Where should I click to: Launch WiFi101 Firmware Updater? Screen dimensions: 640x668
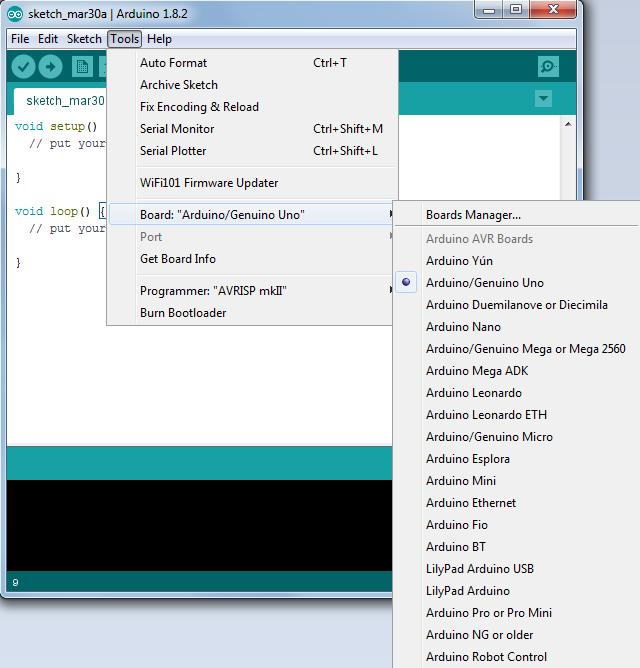point(252,183)
